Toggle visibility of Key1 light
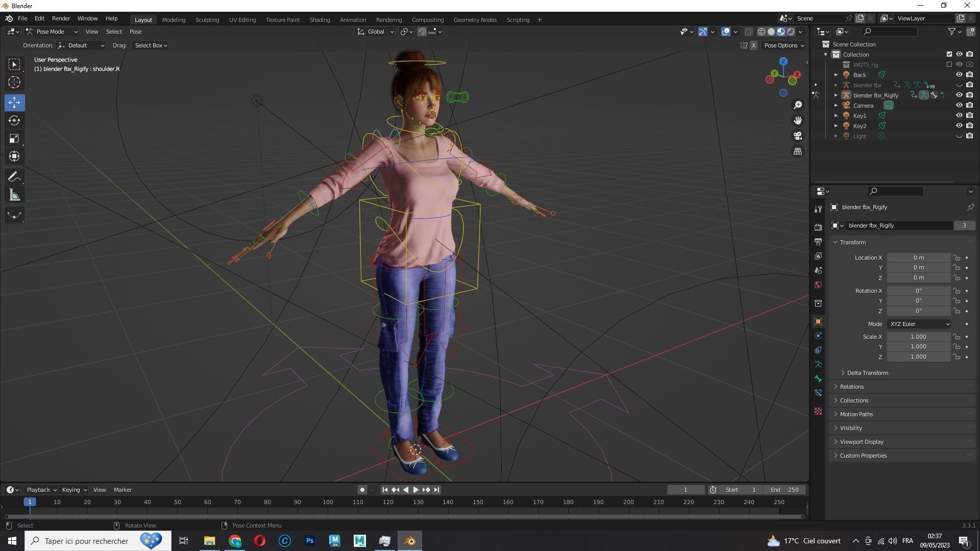The height and width of the screenshot is (551, 980). point(959,115)
